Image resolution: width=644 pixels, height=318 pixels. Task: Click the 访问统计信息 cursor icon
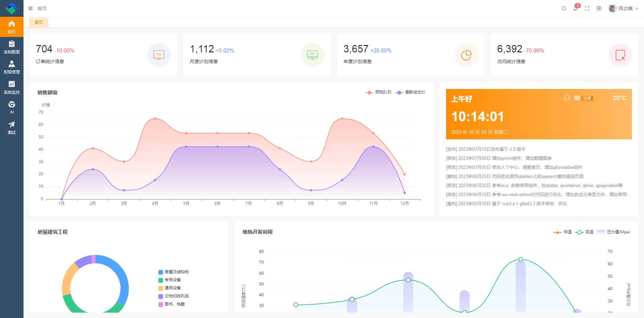620,55
